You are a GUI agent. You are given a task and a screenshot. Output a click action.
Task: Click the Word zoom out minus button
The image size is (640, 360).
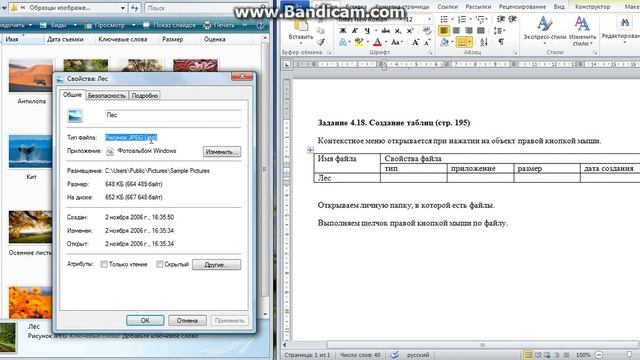tap(599, 355)
